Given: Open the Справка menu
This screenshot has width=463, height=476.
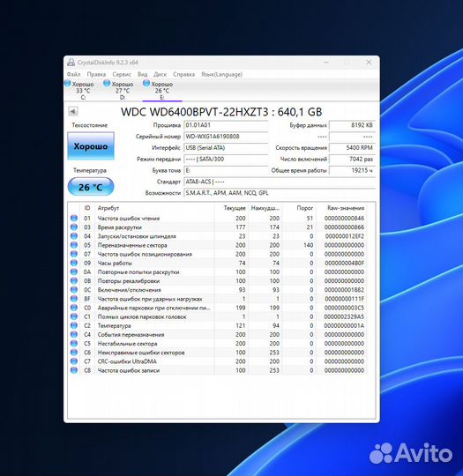Looking at the screenshot, I should click(183, 74).
